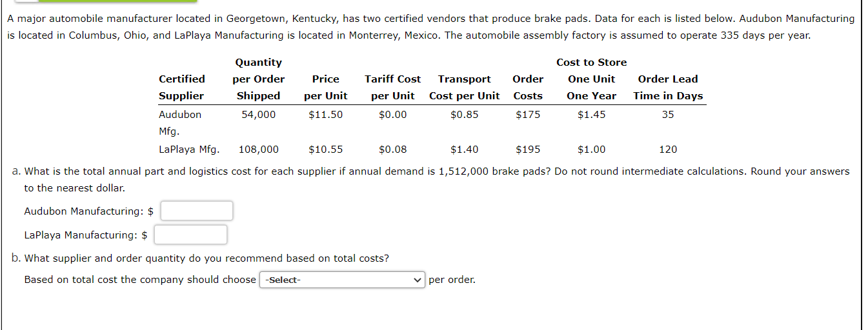This screenshot has width=868, height=330.
Task: Select the Quantity per Order Shipped header
Action: 258,79
